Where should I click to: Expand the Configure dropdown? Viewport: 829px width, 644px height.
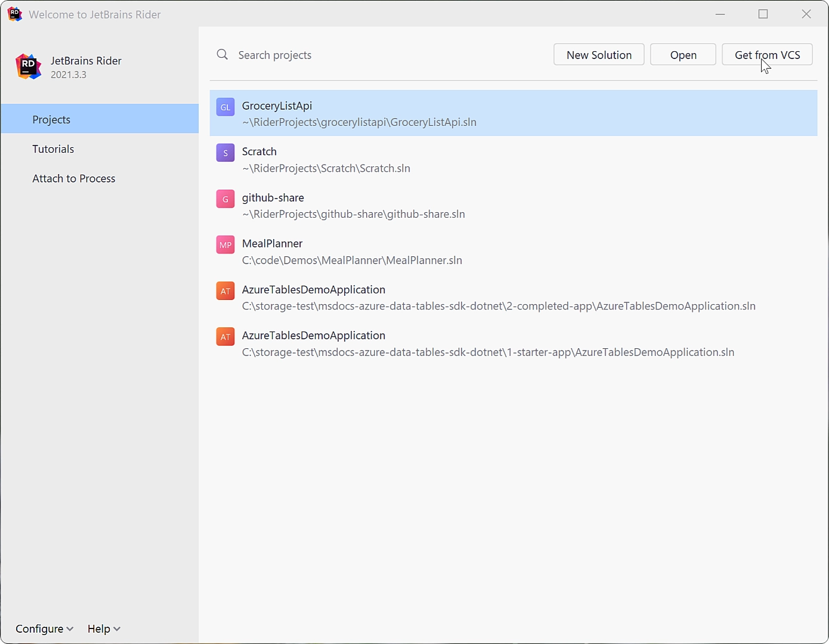[x=45, y=628]
